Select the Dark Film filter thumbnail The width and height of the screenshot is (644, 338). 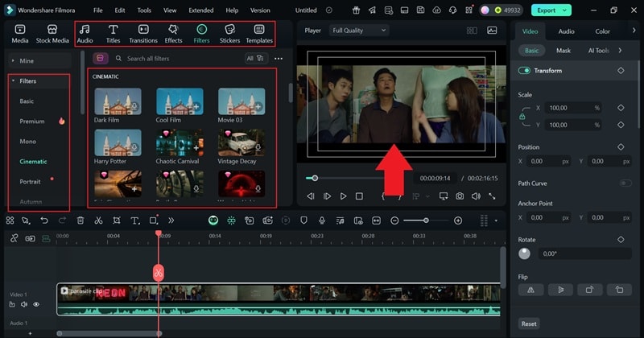pos(118,101)
